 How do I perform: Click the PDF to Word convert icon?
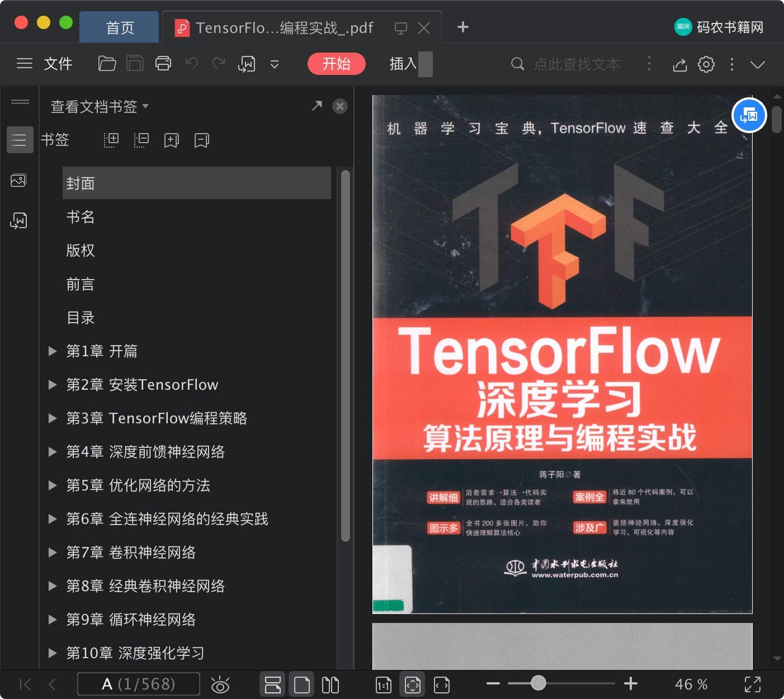click(x=247, y=64)
